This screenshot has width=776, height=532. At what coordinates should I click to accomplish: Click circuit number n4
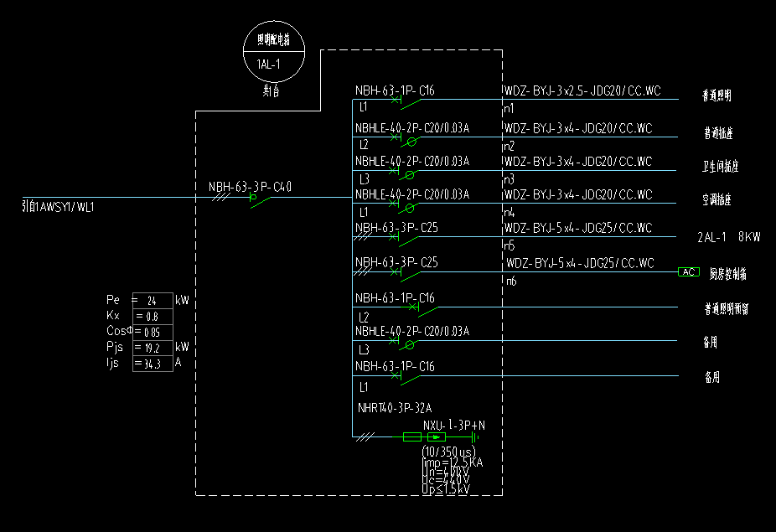[x=510, y=213]
